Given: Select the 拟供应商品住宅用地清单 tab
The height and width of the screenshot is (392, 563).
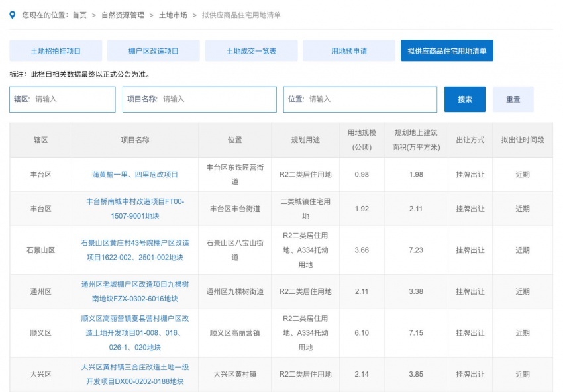Looking at the screenshot, I should 446,51.
